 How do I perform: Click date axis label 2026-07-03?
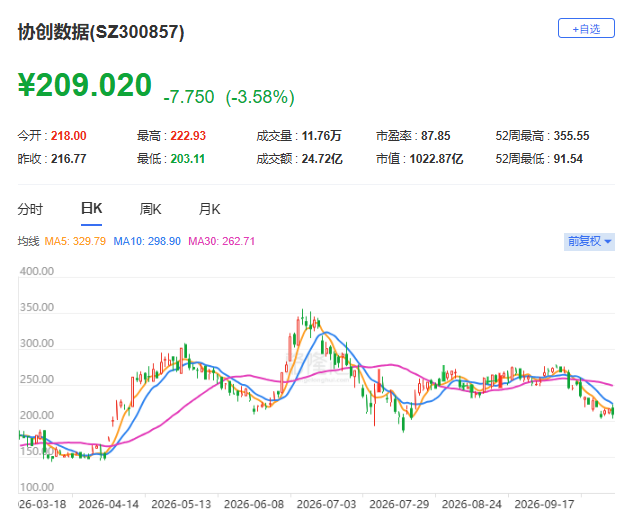(326, 504)
